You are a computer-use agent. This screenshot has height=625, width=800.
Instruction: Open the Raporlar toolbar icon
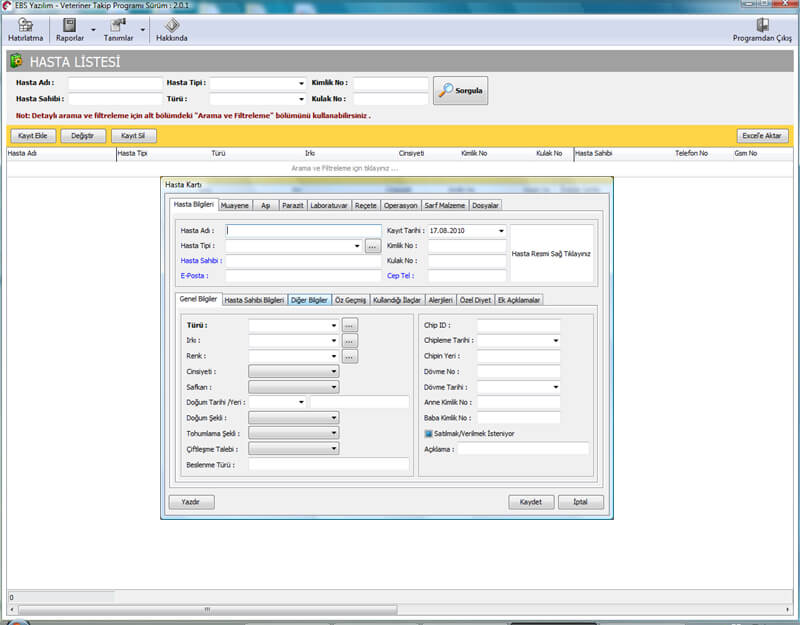[x=70, y=26]
